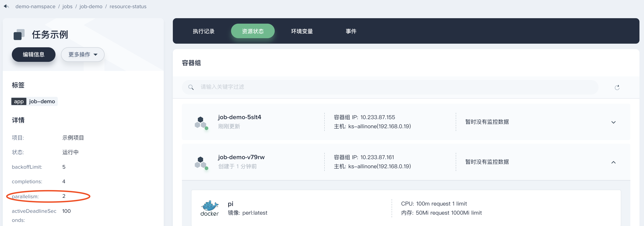Expand the job-demo-5slt4 pod row
This screenshot has width=644, height=226.
[614, 122]
